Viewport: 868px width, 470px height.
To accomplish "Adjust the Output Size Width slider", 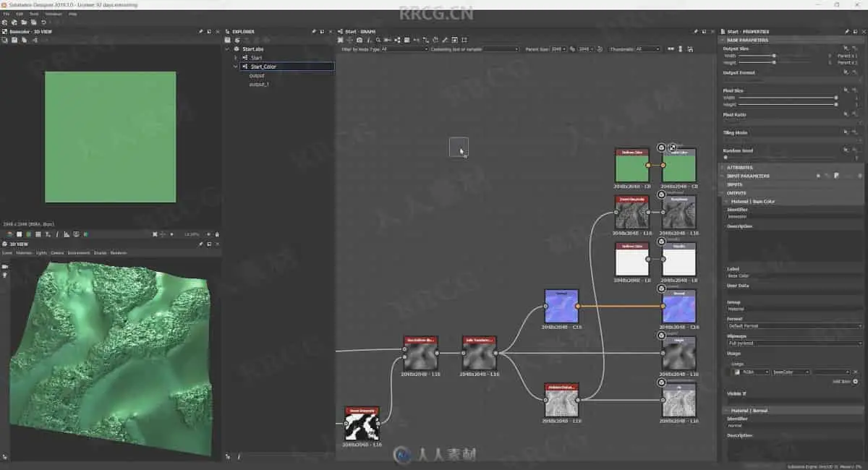I will (x=774, y=56).
